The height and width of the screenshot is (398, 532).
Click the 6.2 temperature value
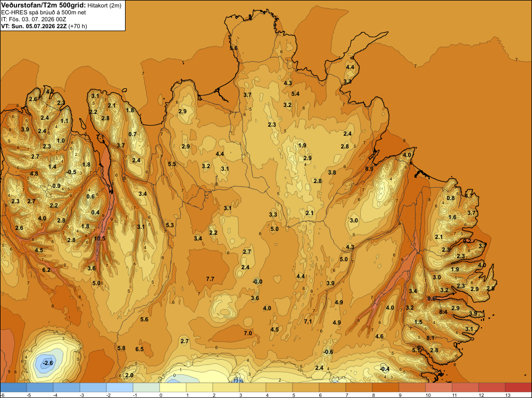46,270
